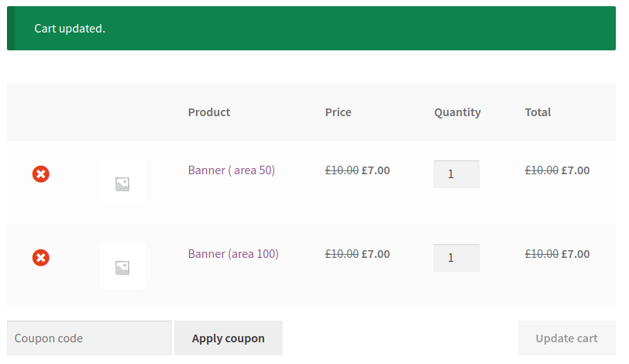629x364 pixels.
Task: Remove Banner (area 100) from cart
Action: (41, 257)
